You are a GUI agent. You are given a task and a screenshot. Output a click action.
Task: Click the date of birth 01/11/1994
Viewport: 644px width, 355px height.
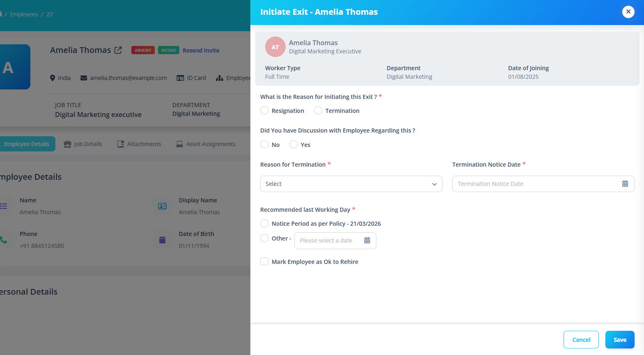[194, 246]
